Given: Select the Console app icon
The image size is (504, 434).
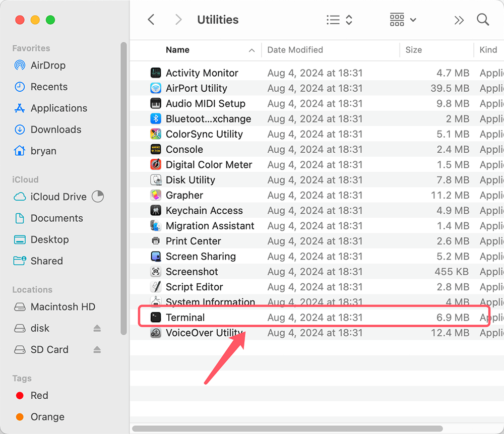Looking at the screenshot, I should 156,149.
